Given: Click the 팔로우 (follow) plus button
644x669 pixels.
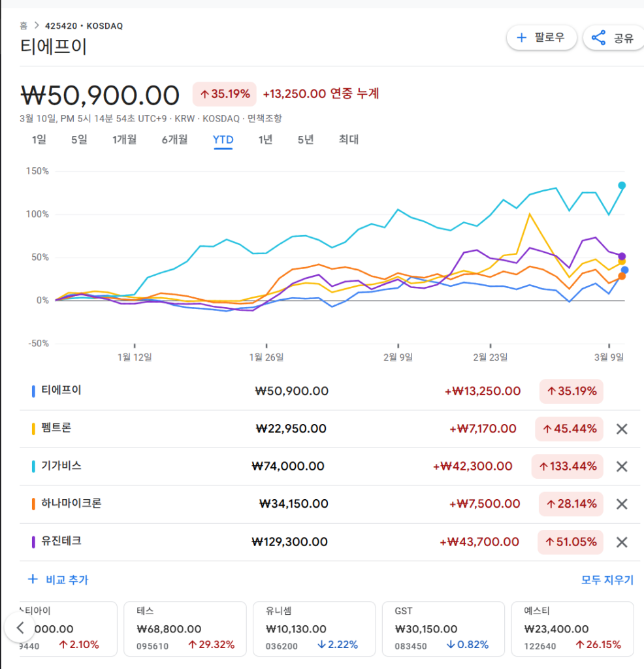Looking at the screenshot, I should click(x=541, y=38).
